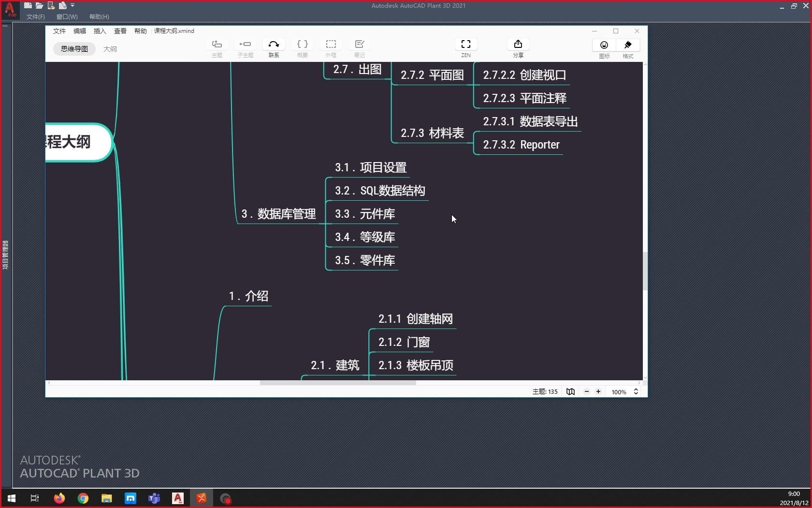The width and height of the screenshot is (812, 508).
Task: Click the AutoCAD Open folder icon
Action: coord(40,5)
